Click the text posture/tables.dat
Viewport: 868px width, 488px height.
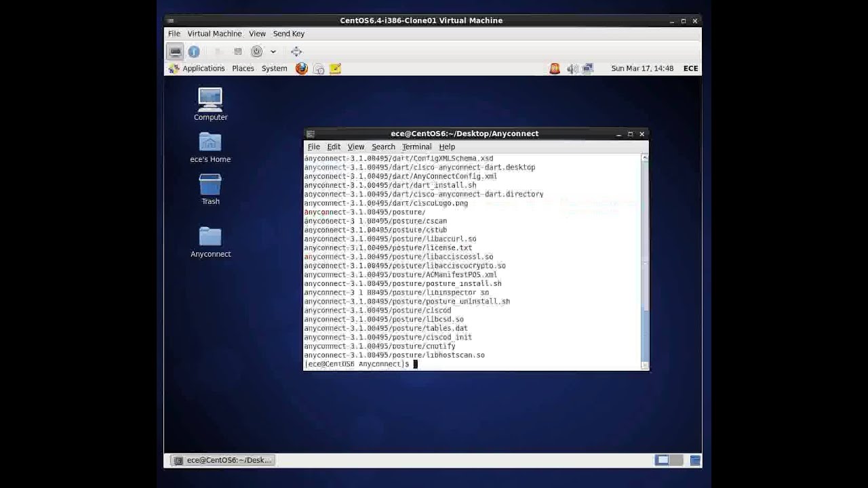[x=430, y=328]
